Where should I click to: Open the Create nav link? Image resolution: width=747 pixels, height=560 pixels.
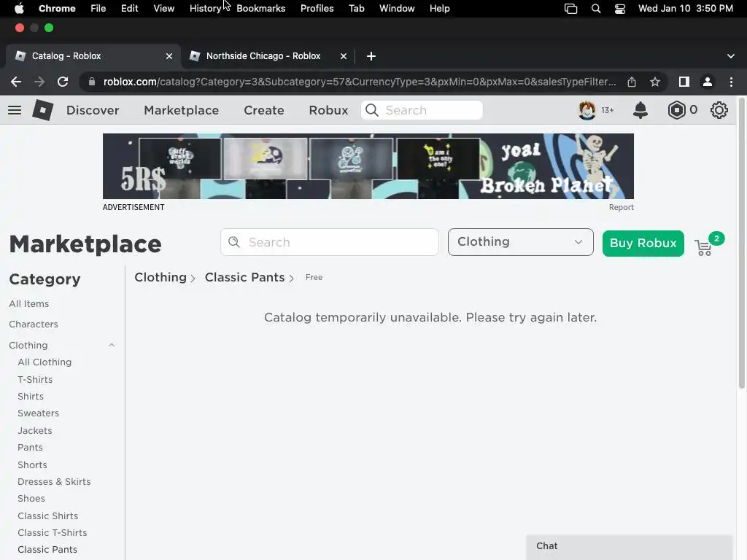pyautogui.click(x=264, y=110)
